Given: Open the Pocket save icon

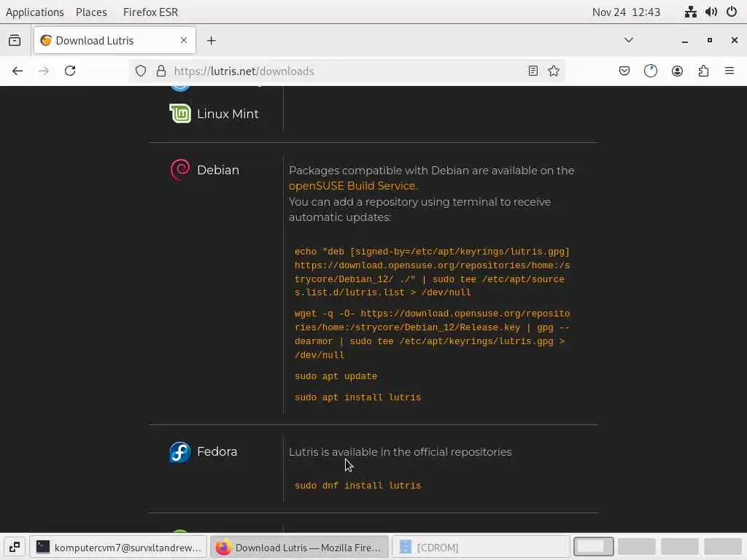Looking at the screenshot, I should click(x=624, y=71).
